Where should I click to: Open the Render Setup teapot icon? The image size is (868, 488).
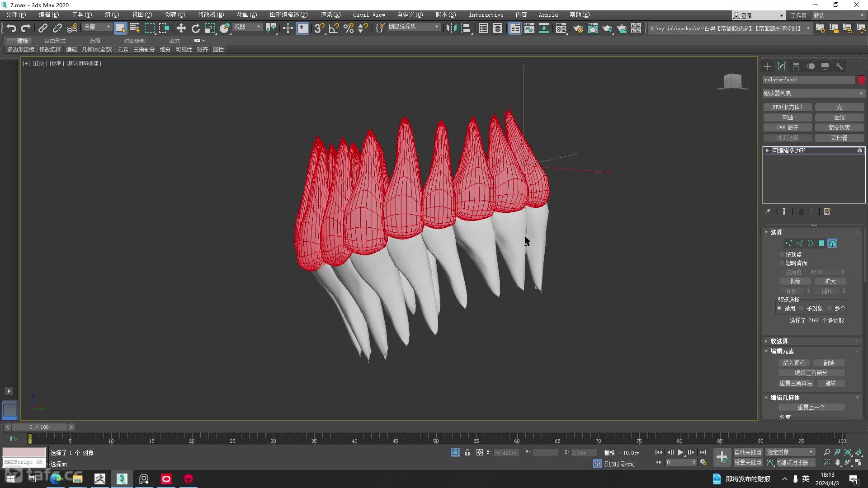tap(578, 28)
